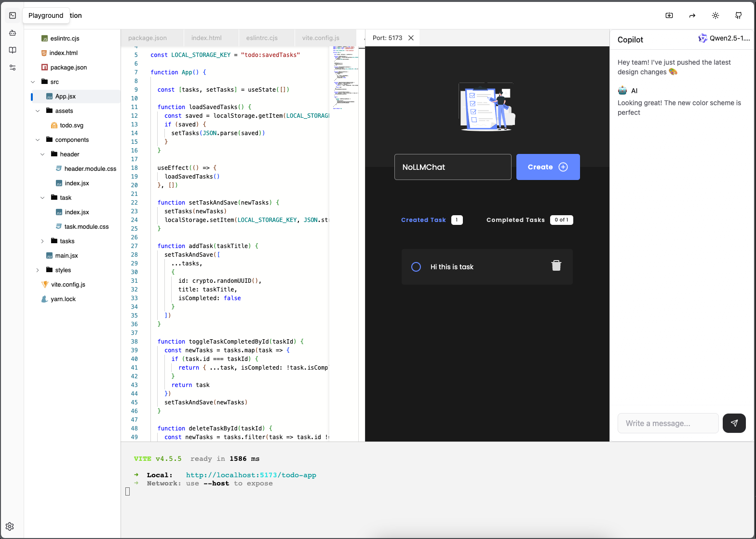Click the '0 of 1' completed counter badge
This screenshot has height=539, width=756.
tap(562, 220)
